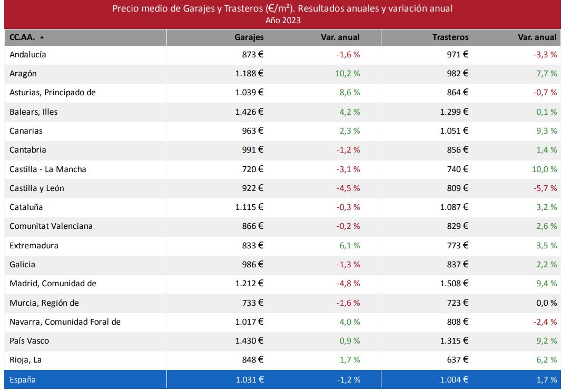Select Navarra, Comunidad Foral de

pos(65,321)
